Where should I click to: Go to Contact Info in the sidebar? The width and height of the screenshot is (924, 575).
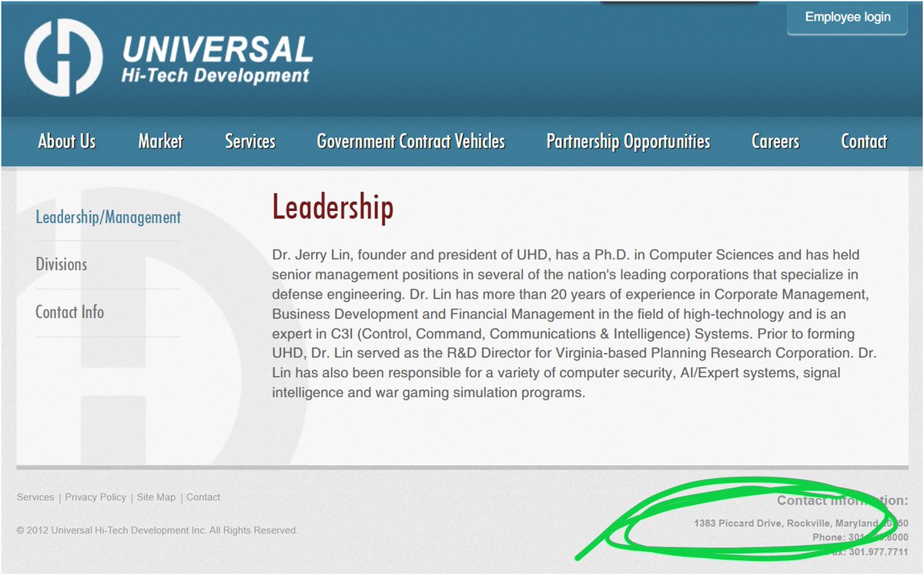point(69,313)
